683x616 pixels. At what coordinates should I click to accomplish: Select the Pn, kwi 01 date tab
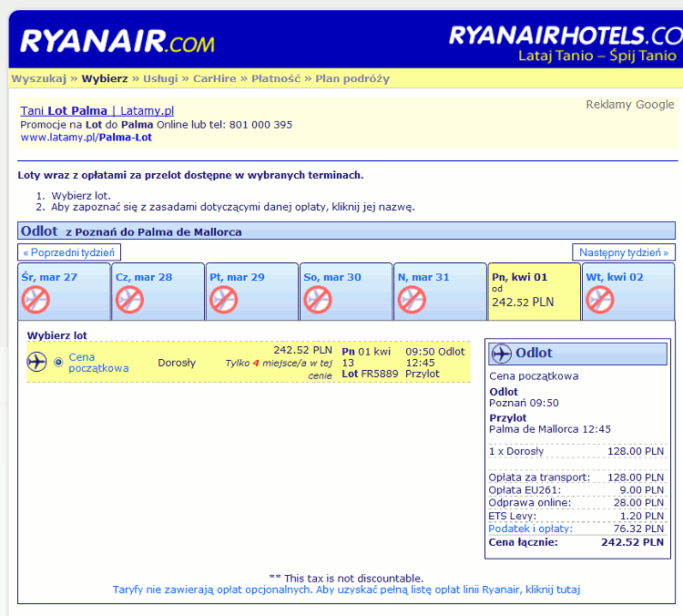pos(535,292)
